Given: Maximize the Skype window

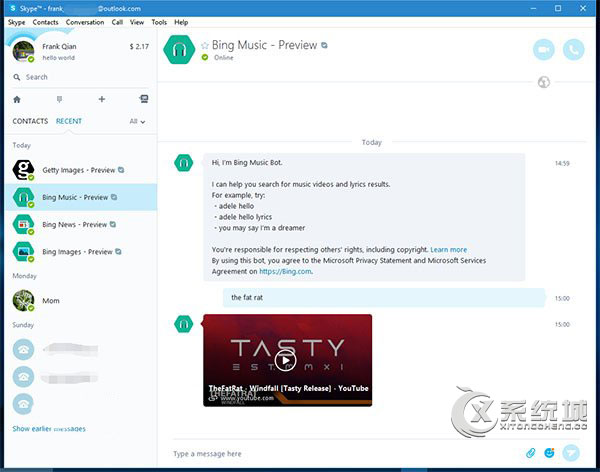Looking at the screenshot, I should tap(558, 8).
